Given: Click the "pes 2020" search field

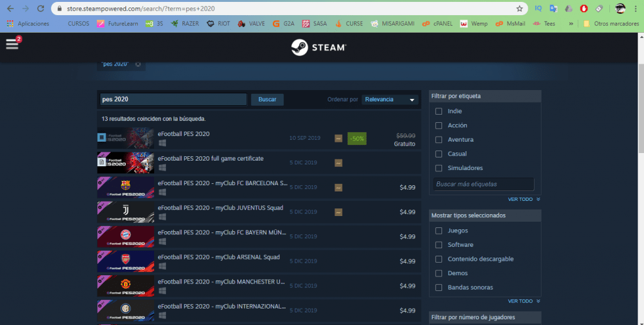Looking at the screenshot, I should point(174,100).
